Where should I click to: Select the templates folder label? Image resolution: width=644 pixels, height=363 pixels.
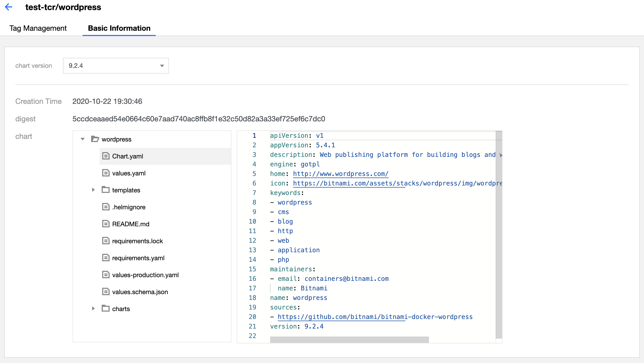click(x=126, y=190)
